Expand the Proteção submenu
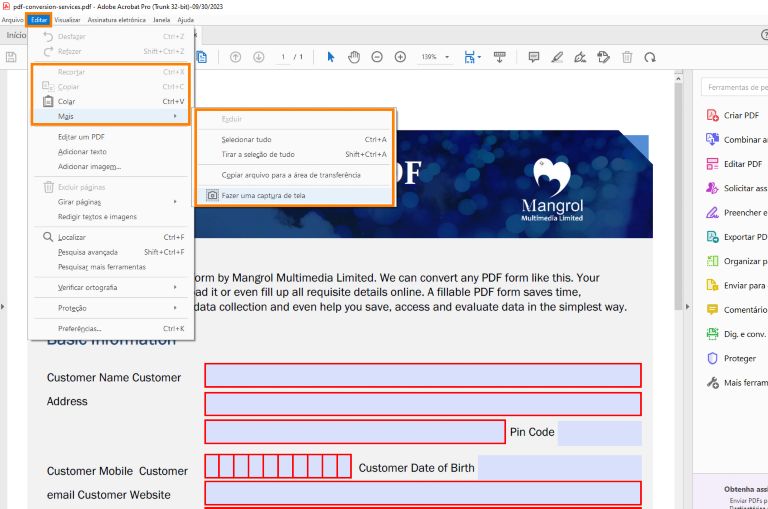This screenshot has width=768, height=509. point(111,308)
